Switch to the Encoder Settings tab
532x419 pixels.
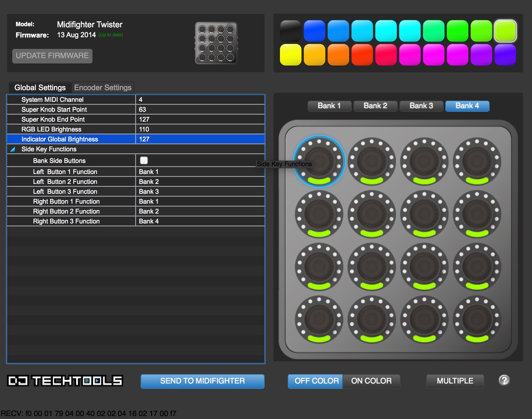pyautogui.click(x=103, y=88)
